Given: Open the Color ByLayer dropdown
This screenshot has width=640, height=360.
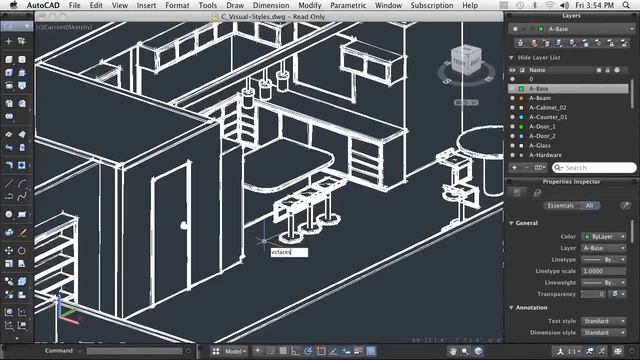Looking at the screenshot, I should click(x=604, y=237).
